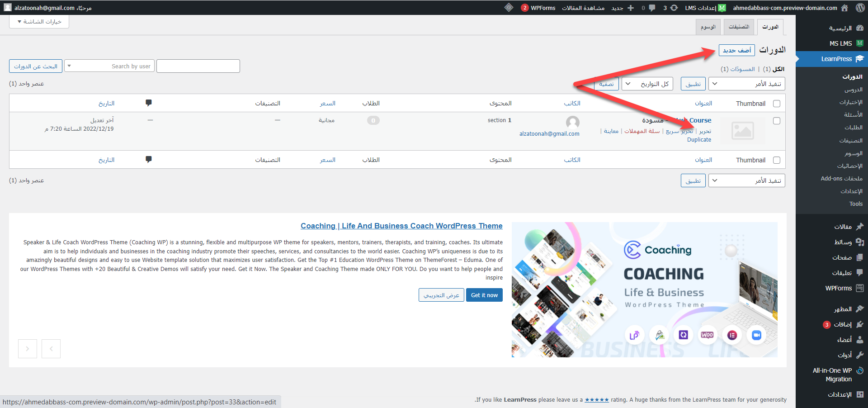Open الدروس in LearnPress submenu
Image resolution: width=868 pixels, height=408 pixels.
853,90
